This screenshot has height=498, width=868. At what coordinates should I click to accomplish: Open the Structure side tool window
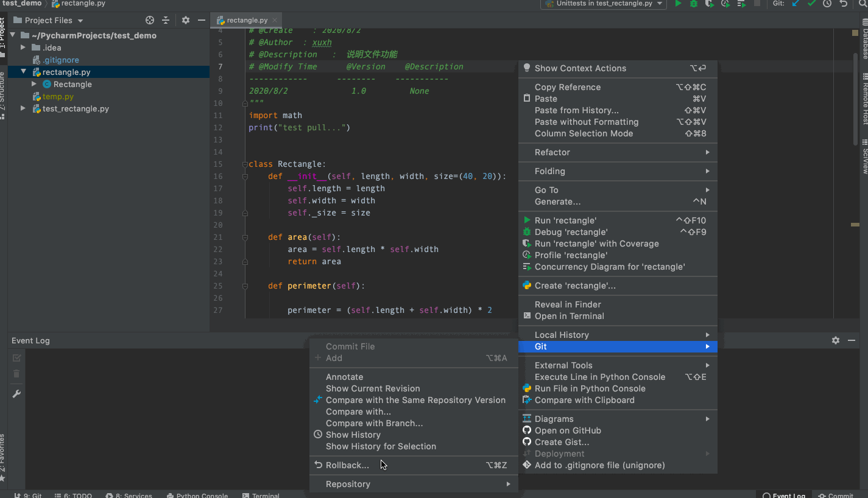tap(3, 94)
